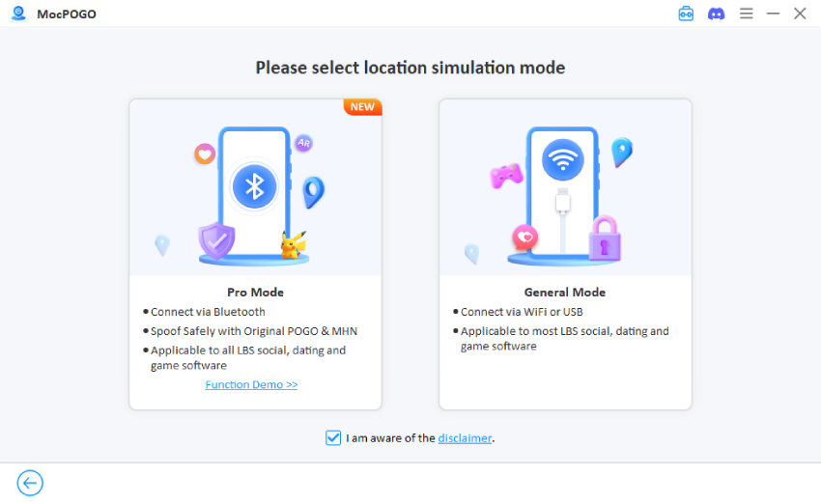Click the purple padlock in General Mode
This screenshot has height=504, width=821.
(605, 238)
